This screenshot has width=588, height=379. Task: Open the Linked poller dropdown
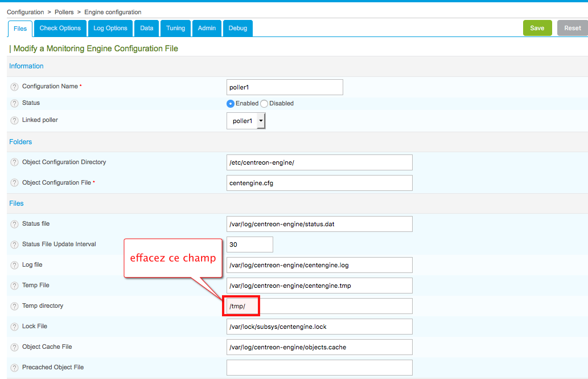(246, 121)
